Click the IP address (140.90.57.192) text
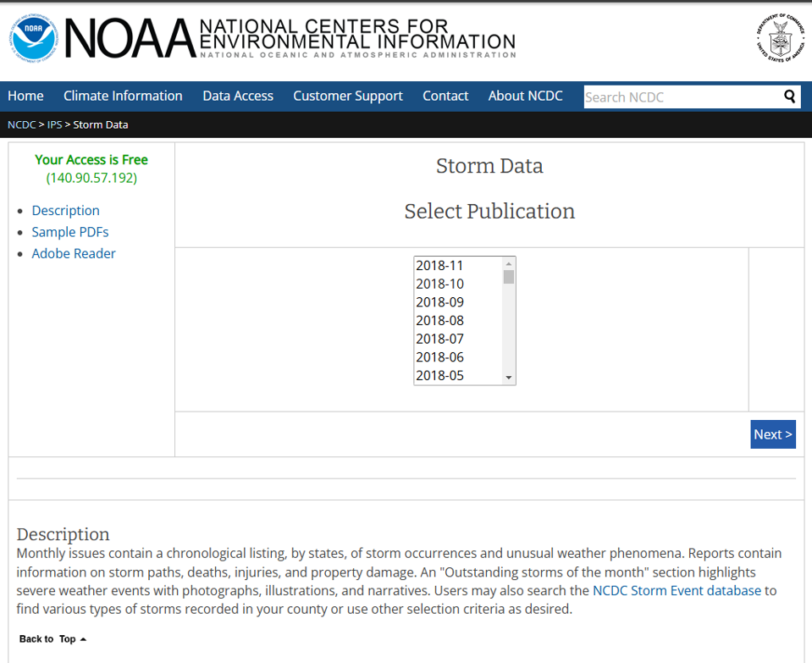This screenshot has width=812, height=663. point(91,178)
